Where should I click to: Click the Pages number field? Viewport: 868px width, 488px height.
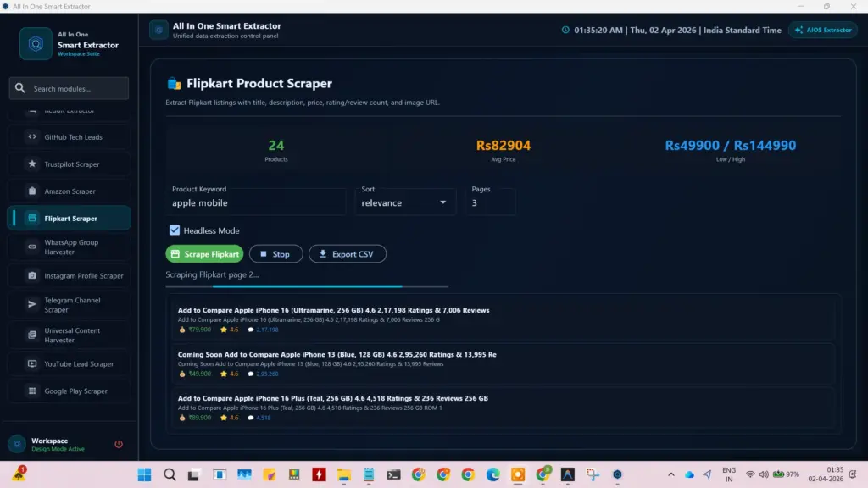[491, 203]
